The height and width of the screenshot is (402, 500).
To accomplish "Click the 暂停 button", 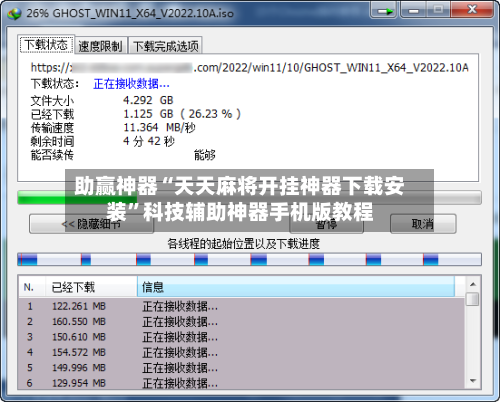I will (326, 224).
